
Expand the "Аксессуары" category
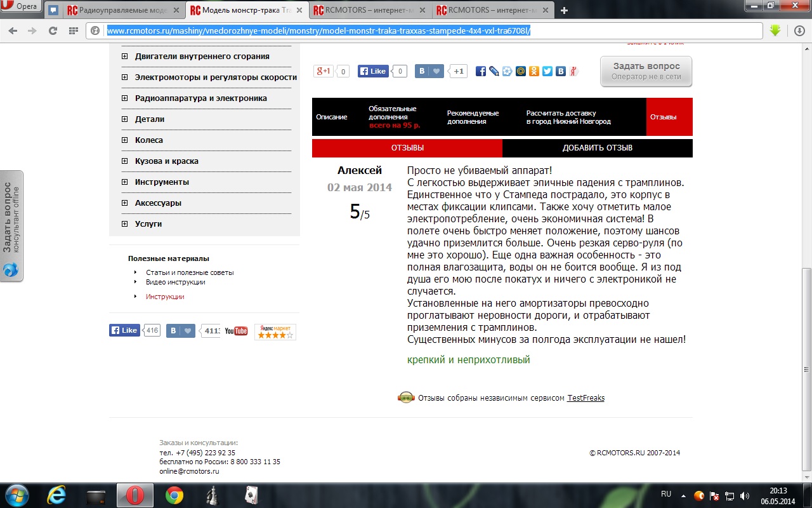[x=124, y=203]
